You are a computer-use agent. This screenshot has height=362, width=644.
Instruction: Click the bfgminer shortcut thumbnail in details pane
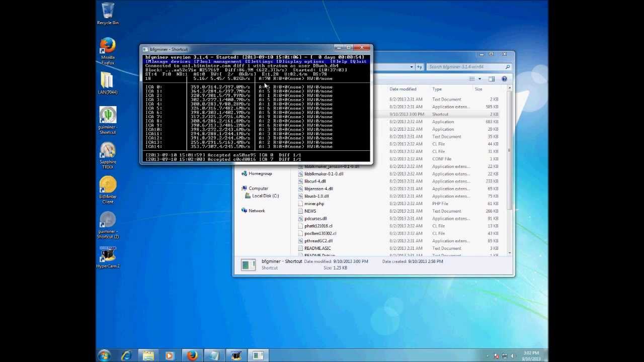coord(248,265)
